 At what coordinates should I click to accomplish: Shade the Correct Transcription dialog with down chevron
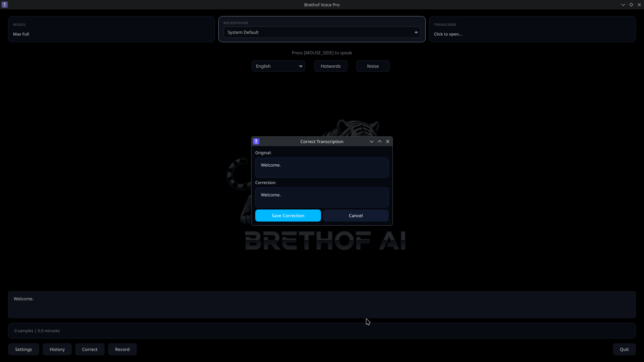coord(372,141)
